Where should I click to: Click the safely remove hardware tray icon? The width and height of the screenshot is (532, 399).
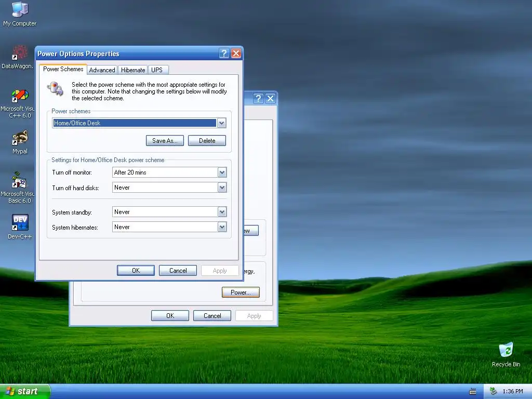[494, 391]
